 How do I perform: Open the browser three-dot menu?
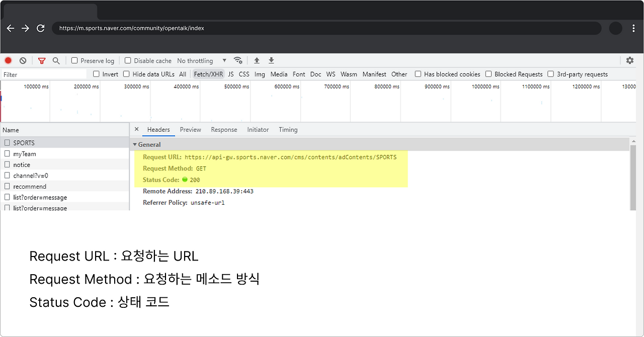tap(633, 28)
